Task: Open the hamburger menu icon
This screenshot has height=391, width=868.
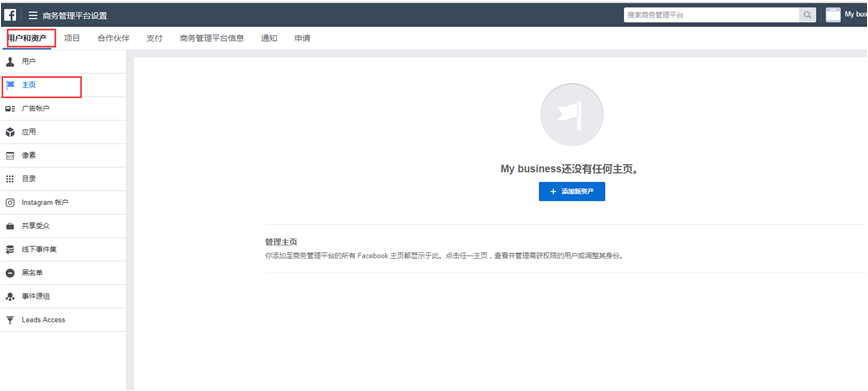Action: [33, 16]
